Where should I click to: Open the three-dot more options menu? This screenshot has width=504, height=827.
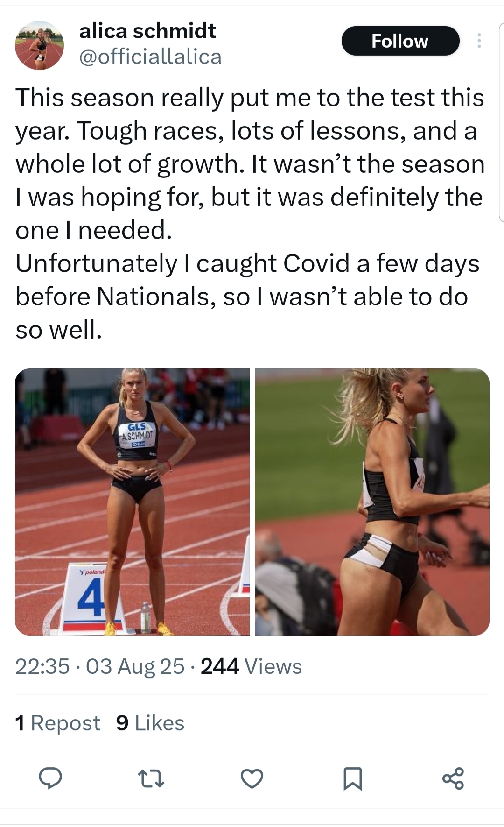[x=479, y=41]
